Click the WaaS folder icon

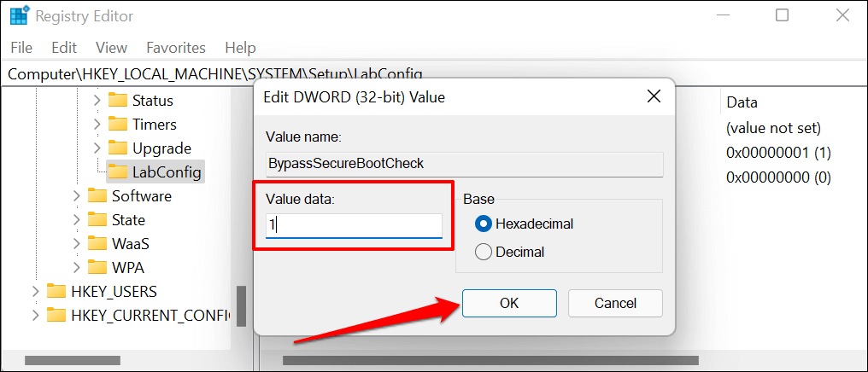tap(97, 244)
